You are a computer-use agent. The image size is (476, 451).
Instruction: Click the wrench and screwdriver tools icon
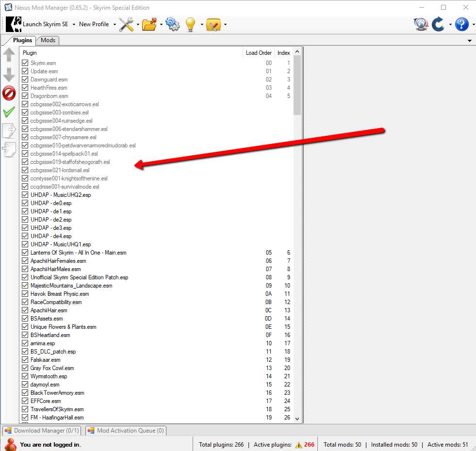pyautogui.click(x=126, y=24)
